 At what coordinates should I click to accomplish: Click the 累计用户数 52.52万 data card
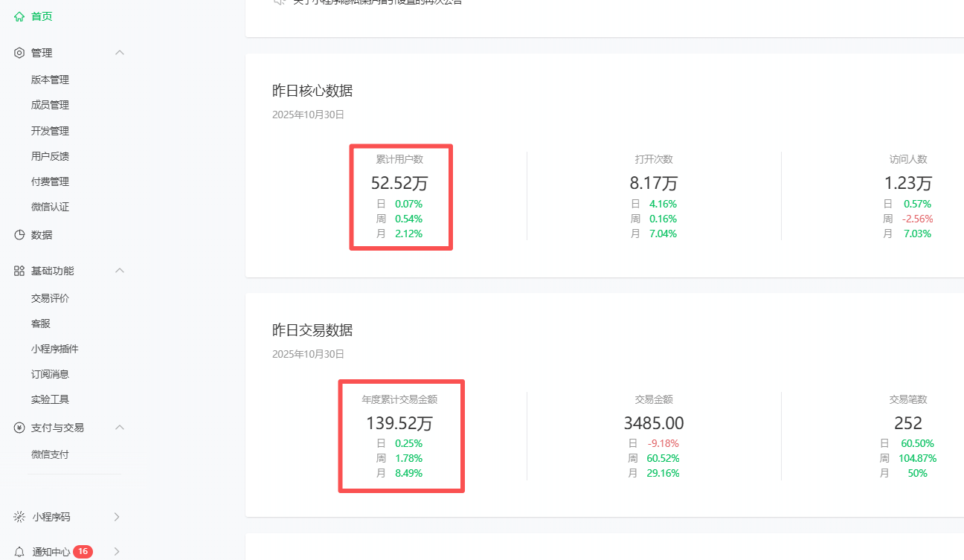(400, 197)
